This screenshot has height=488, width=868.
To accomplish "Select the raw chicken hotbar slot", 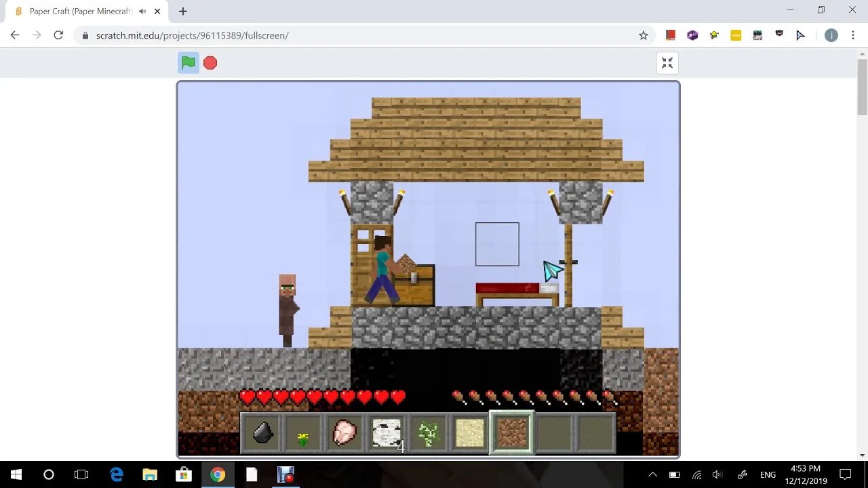I will [x=344, y=432].
